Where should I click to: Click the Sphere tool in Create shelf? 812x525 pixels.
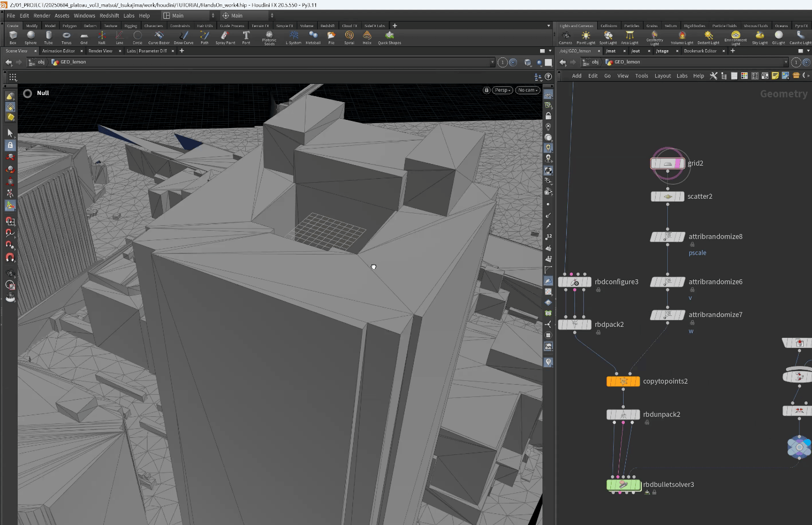[x=30, y=37]
